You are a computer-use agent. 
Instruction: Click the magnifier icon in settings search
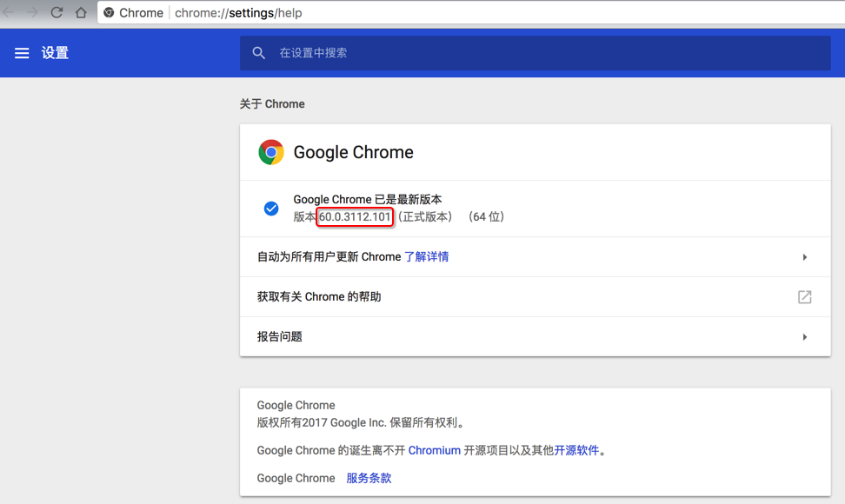pyautogui.click(x=259, y=53)
